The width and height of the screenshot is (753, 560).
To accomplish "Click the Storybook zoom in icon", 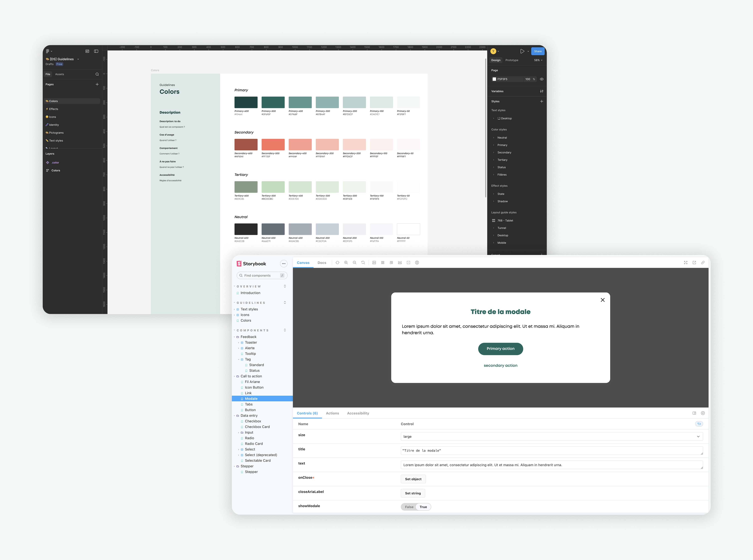I will click(346, 263).
